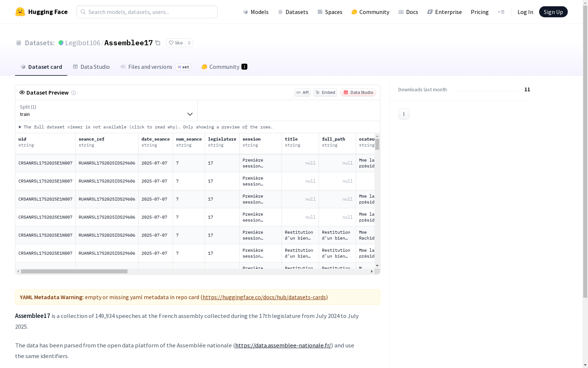
Task: Switch to the Community tab with 1 discussion
Action: tap(225, 67)
